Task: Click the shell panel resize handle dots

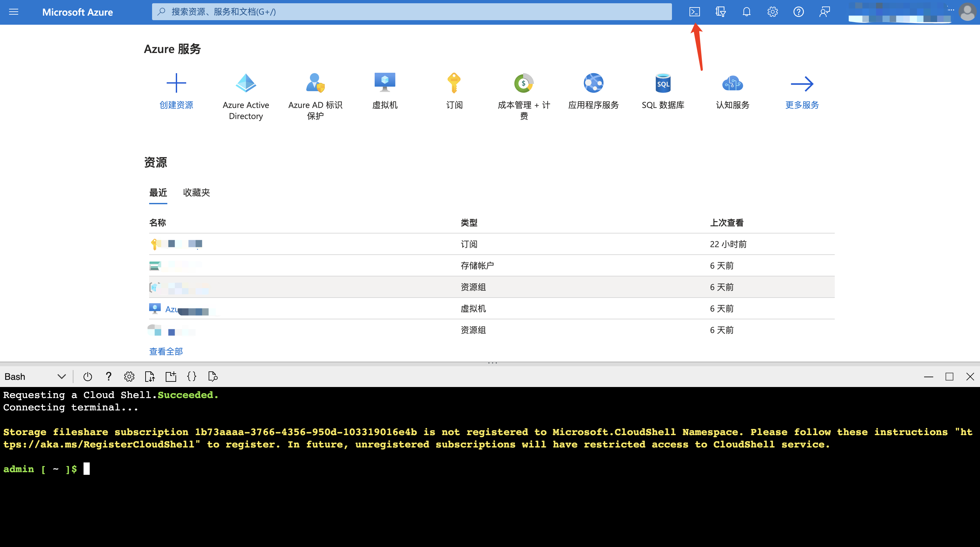Action: point(493,363)
